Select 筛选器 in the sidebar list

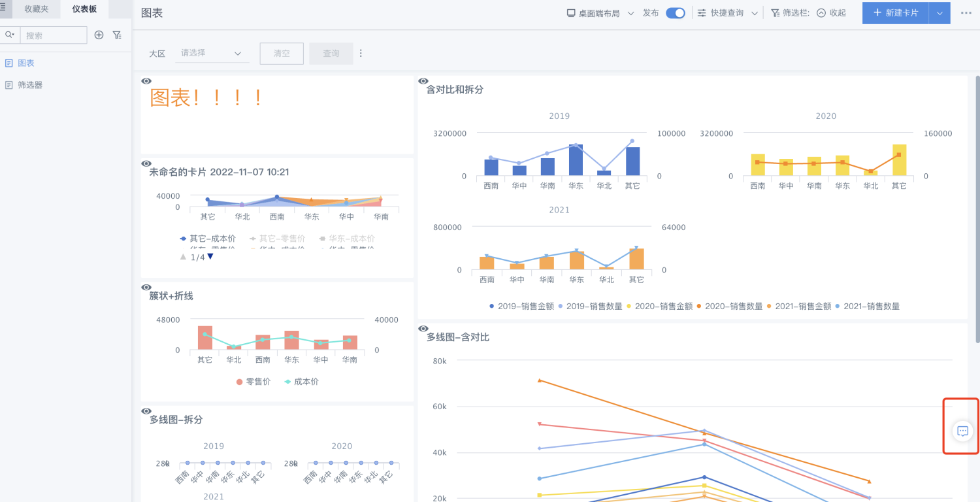(x=30, y=85)
